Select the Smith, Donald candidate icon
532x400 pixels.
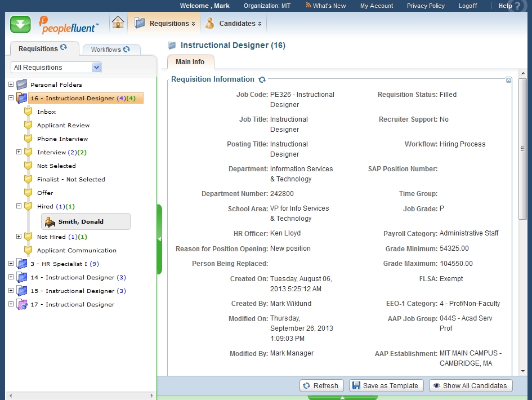click(50, 221)
